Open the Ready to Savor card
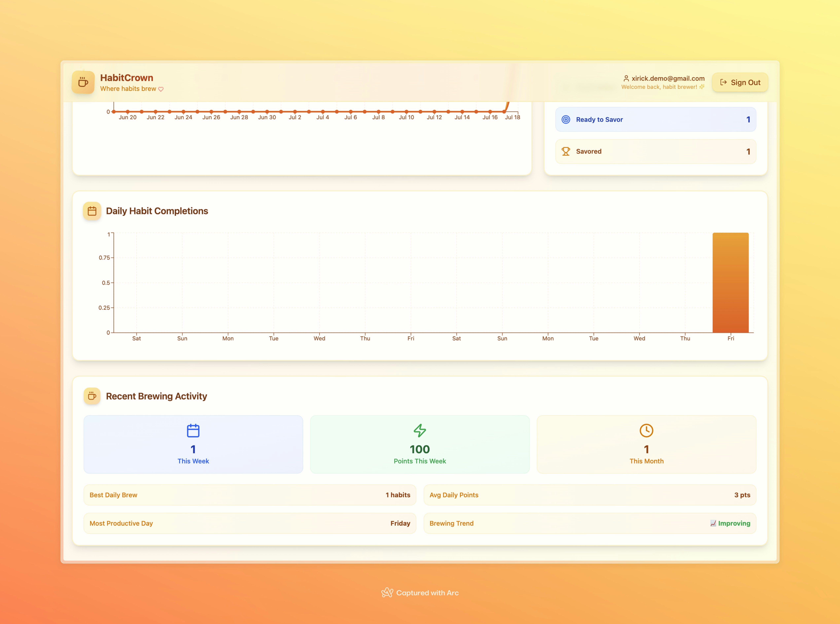Viewport: 840px width, 624px height. (656, 119)
